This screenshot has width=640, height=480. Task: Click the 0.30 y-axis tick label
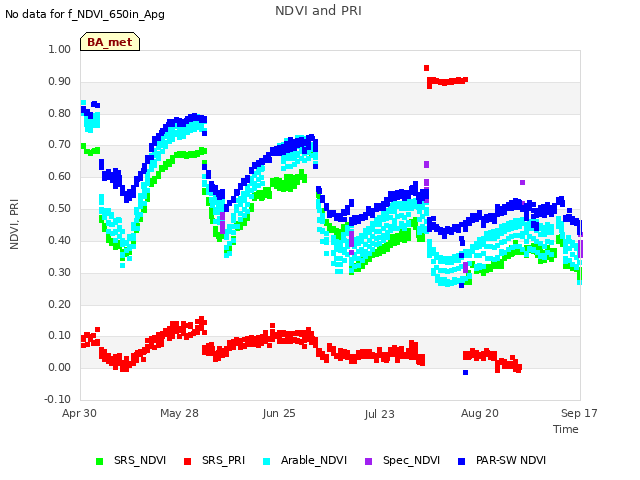point(60,272)
